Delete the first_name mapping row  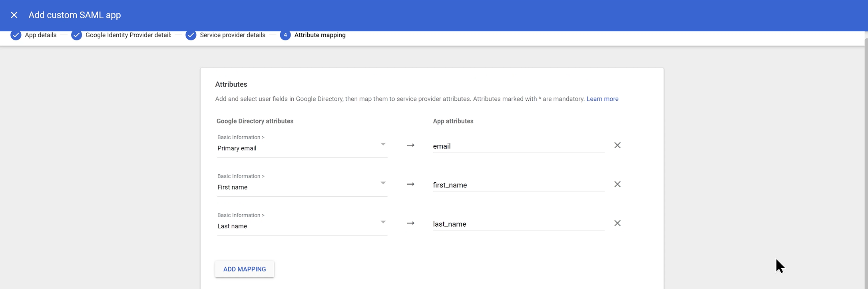tap(617, 184)
